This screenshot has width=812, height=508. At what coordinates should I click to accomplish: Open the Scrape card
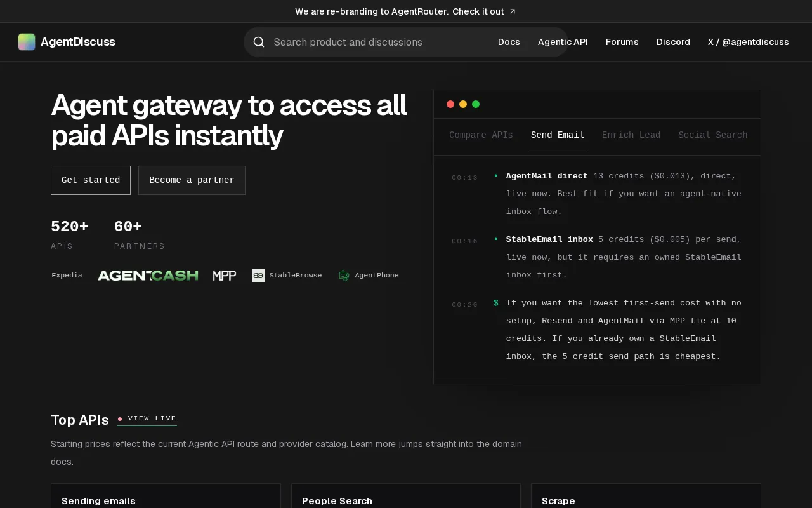tap(646, 496)
